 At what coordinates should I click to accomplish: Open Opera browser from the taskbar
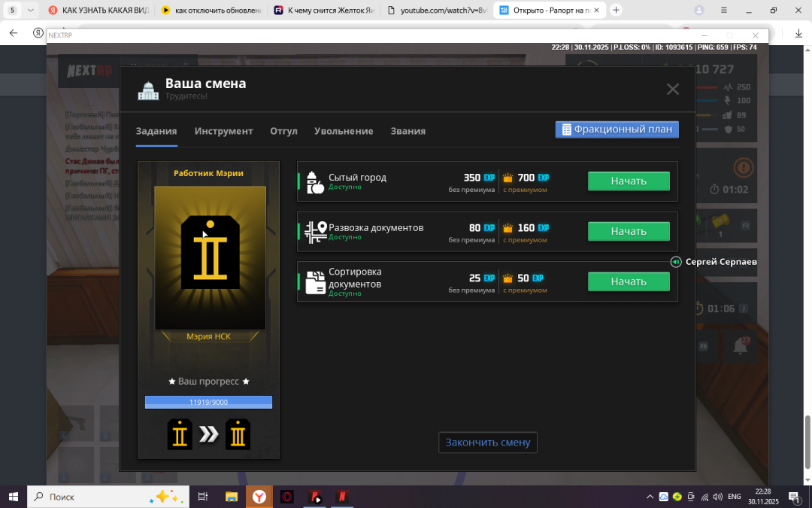(286, 497)
